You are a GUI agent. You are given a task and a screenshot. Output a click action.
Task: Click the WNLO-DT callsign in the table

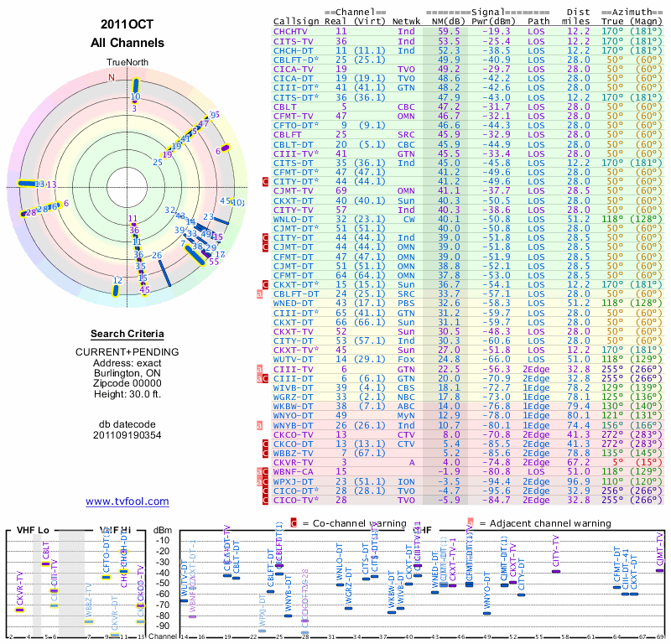(294, 220)
